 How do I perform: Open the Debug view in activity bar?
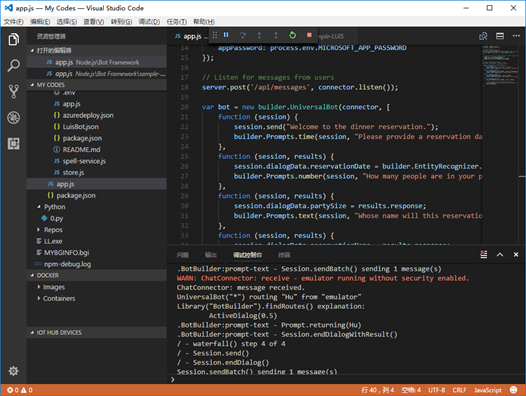click(x=13, y=117)
